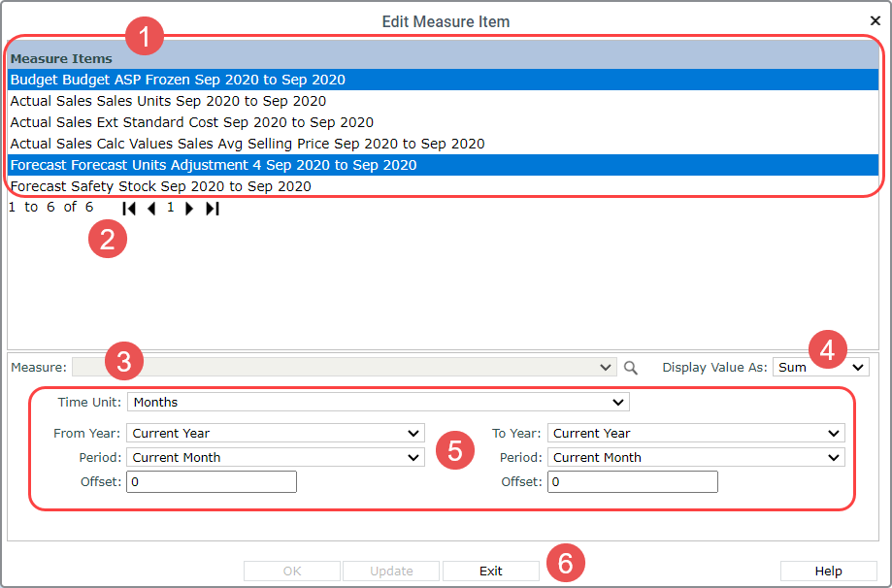The height and width of the screenshot is (588, 892).
Task: Select Forecast Safety Stock row
Action: coord(443,186)
